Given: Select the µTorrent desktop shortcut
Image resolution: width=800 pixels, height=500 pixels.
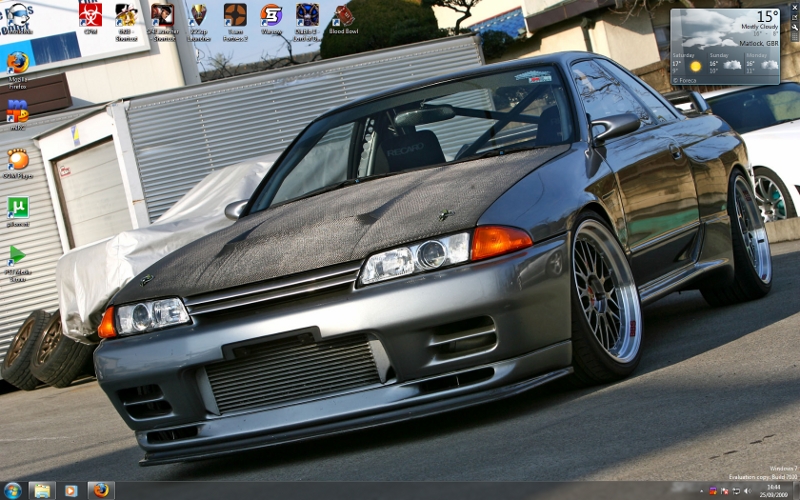Looking at the screenshot, I should click(x=18, y=208).
